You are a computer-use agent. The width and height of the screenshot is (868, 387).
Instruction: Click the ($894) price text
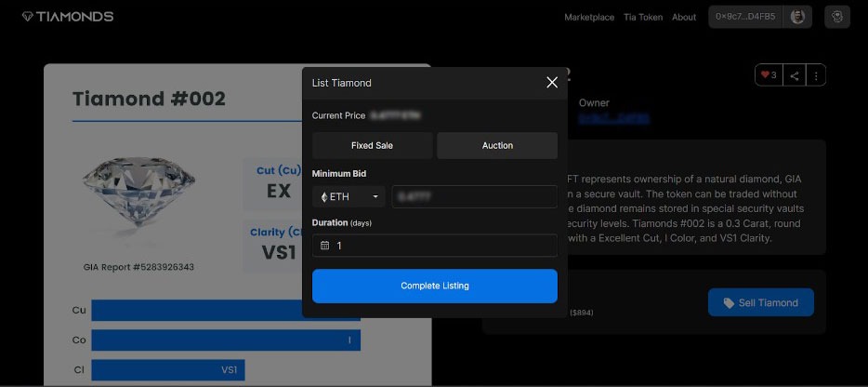[x=582, y=313]
